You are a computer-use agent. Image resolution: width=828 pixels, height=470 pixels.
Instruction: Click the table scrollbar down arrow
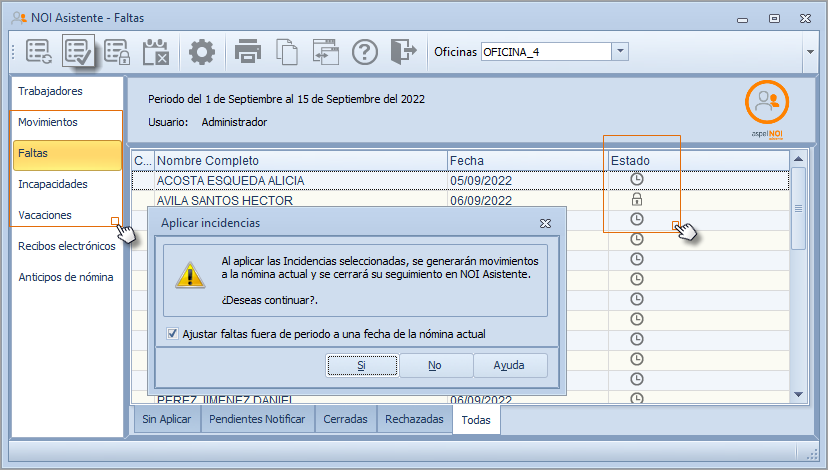point(798,394)
